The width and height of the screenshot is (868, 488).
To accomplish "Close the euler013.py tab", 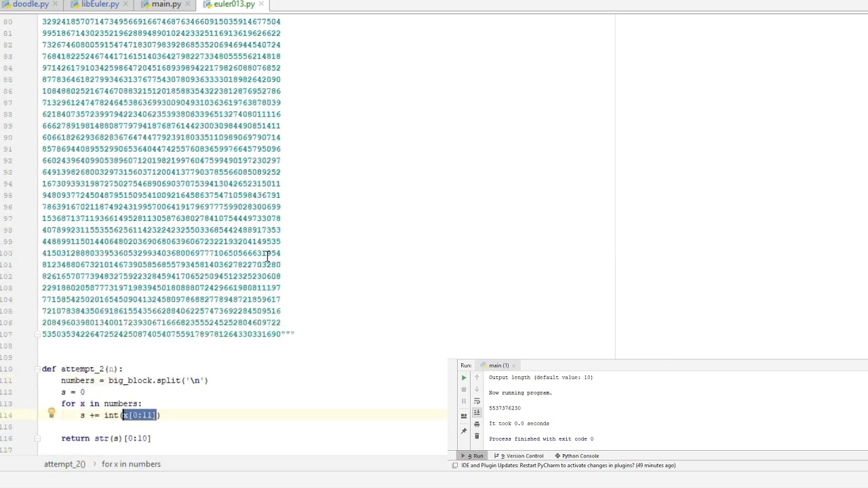I will pyautogui.click(x=261, y=4).
